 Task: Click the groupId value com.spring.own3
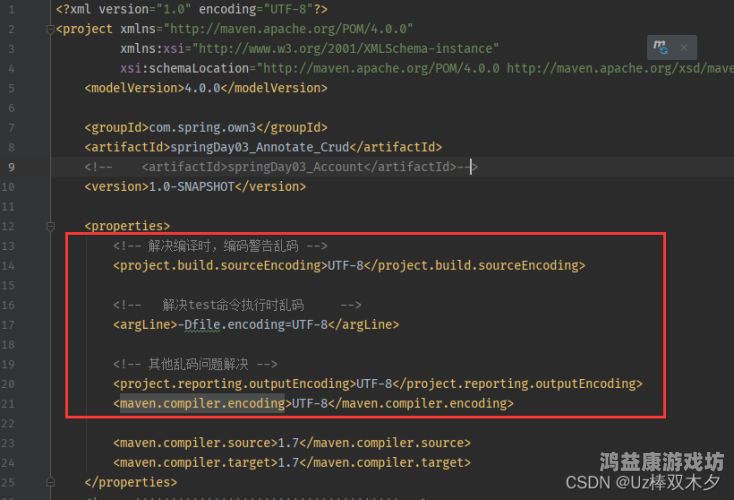click(202, 128)
